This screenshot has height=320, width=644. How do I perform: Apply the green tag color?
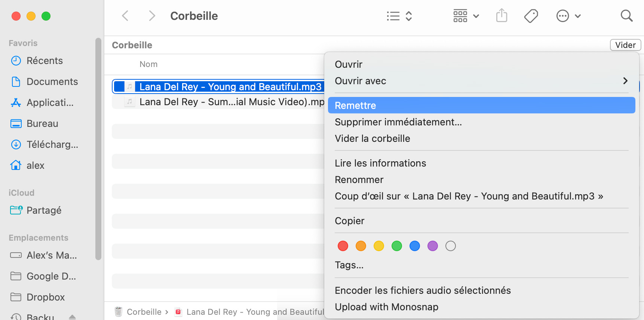click(397, 246)
